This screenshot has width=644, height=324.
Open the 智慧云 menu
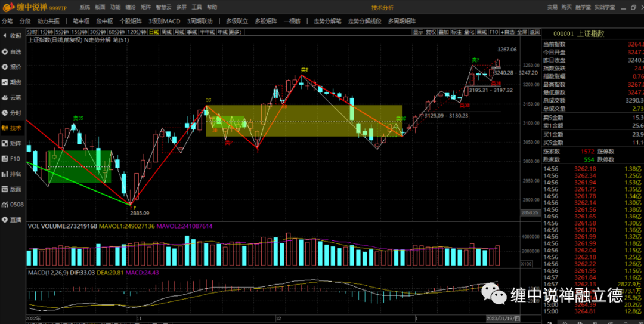coord(164,7)
